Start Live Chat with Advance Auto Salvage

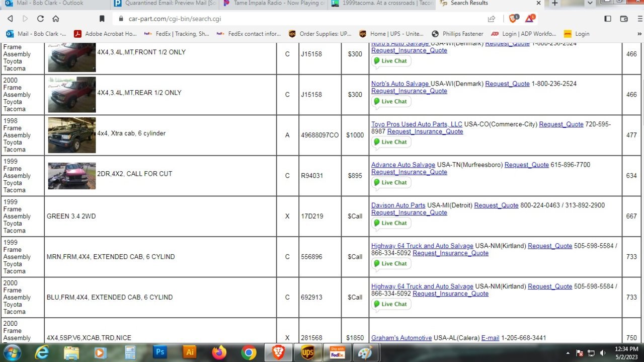coord(391,183)
